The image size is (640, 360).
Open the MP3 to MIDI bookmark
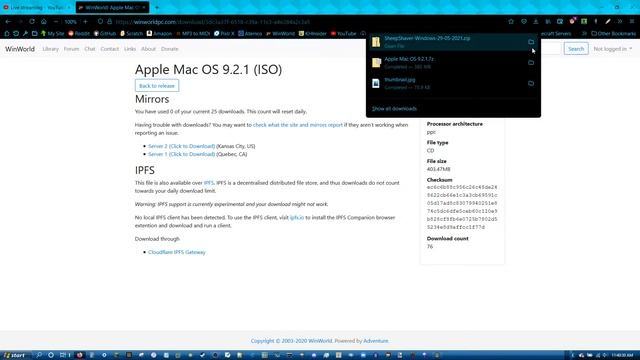(x=193, y=33)
